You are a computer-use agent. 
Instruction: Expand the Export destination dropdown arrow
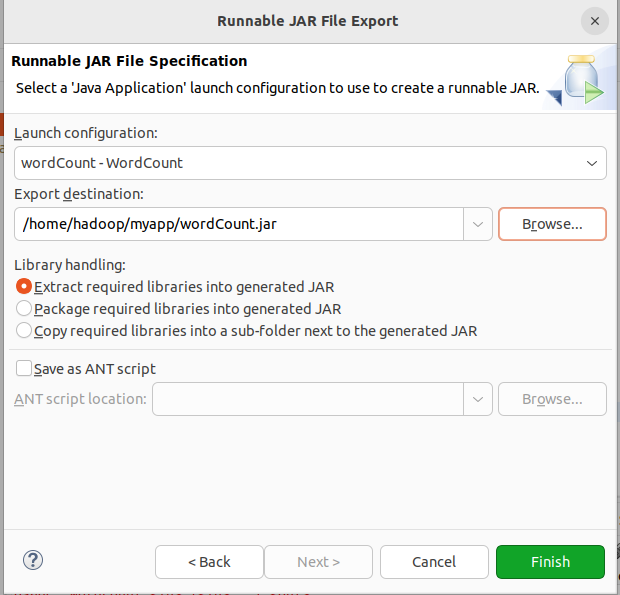476,224
